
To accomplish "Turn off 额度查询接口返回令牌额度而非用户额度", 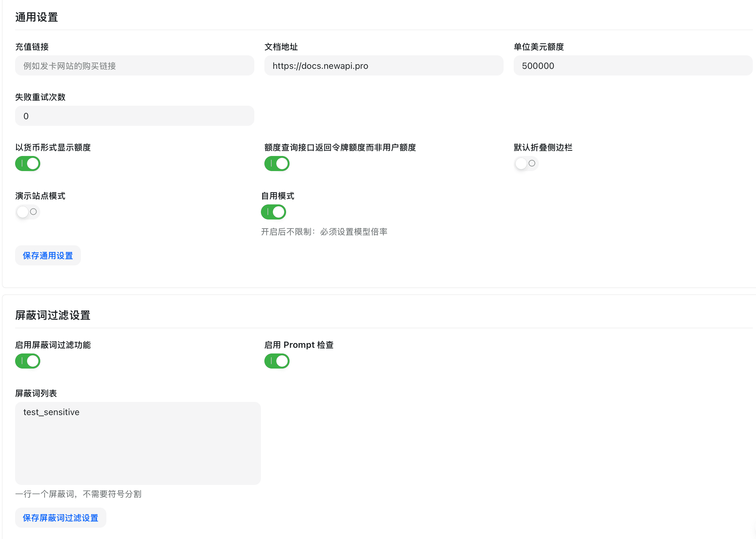I will coord(277,163).
